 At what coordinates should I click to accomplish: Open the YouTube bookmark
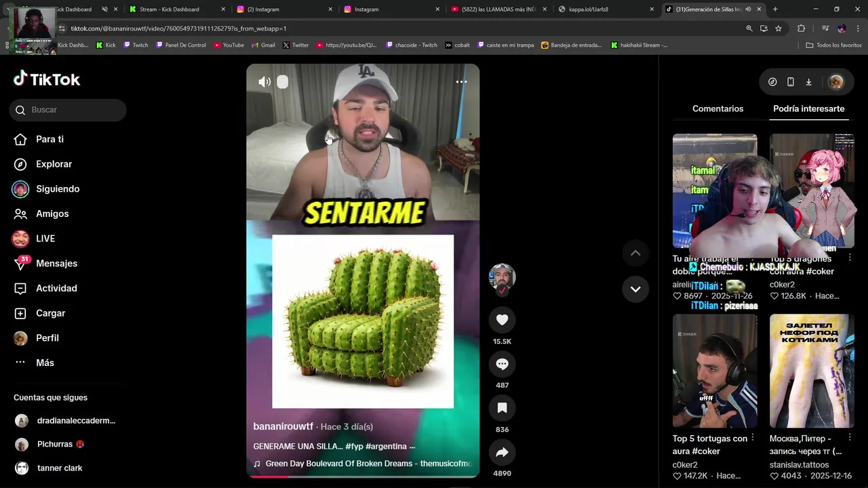(229, 45)
